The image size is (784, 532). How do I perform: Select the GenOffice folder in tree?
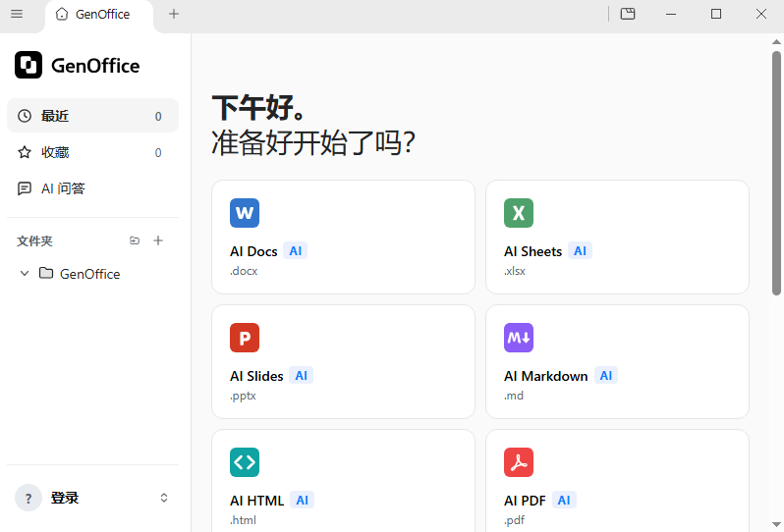pyautogui.click(x=92, y=274)
